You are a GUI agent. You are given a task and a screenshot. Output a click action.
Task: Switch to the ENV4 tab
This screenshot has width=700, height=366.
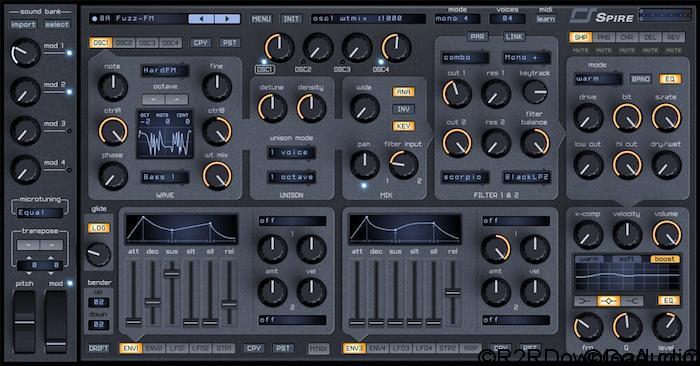tap(377, 348)
